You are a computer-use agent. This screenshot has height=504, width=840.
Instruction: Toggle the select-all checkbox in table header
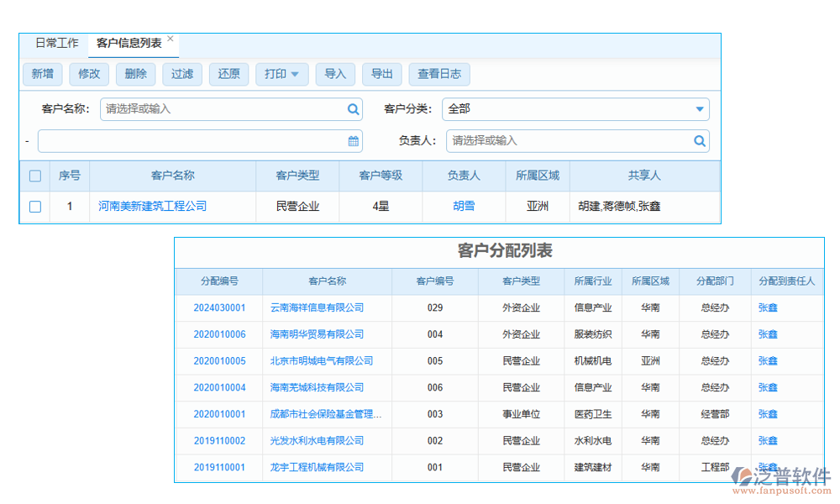34,175
